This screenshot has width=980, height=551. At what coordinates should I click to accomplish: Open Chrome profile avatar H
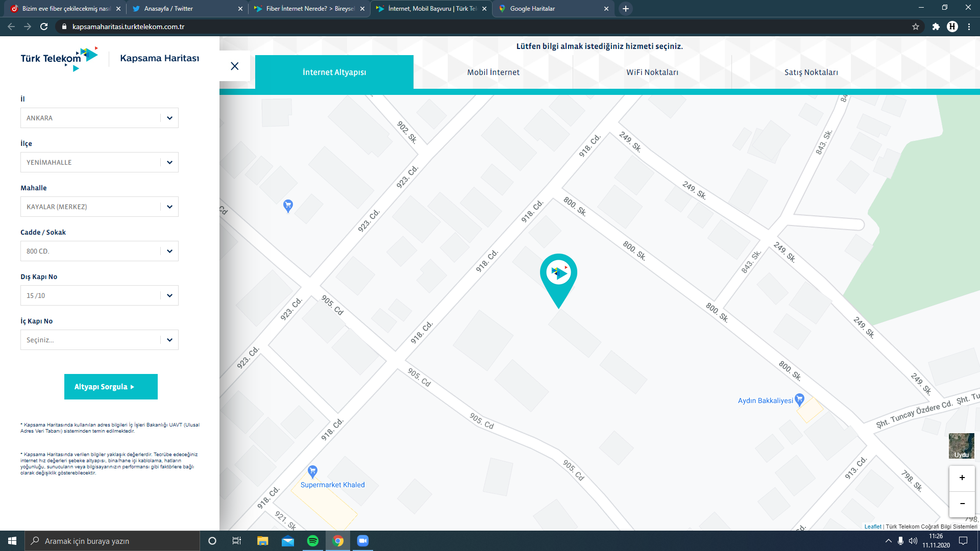[x=952, y=27]
